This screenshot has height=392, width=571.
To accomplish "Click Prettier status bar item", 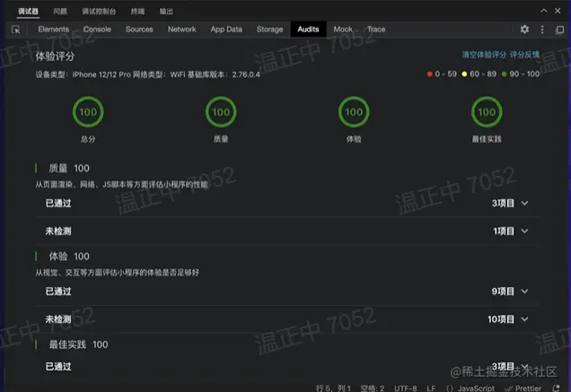I will [x=523, y=388].
